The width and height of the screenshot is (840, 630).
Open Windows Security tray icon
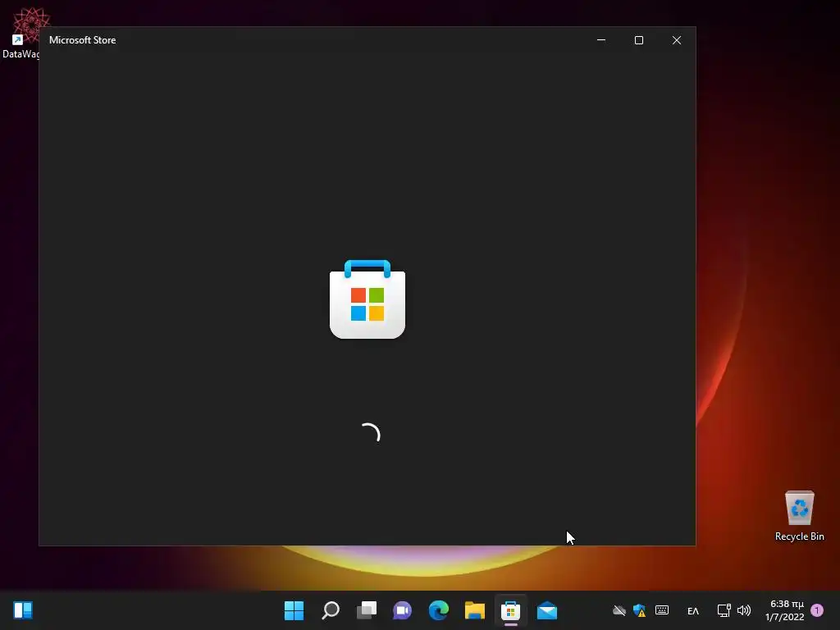click(x=640, y=610)
